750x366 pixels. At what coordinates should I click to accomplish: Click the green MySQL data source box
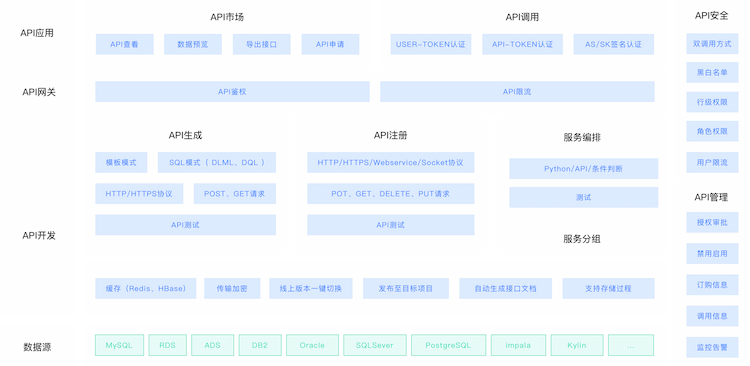tap(119, 345)
